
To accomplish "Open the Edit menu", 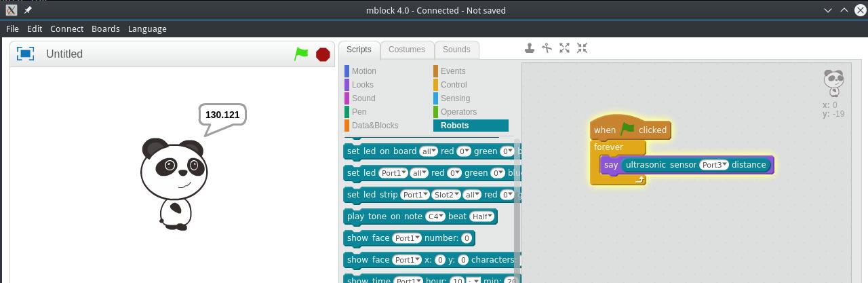I will pyautogui.click(x=35, y=29).
